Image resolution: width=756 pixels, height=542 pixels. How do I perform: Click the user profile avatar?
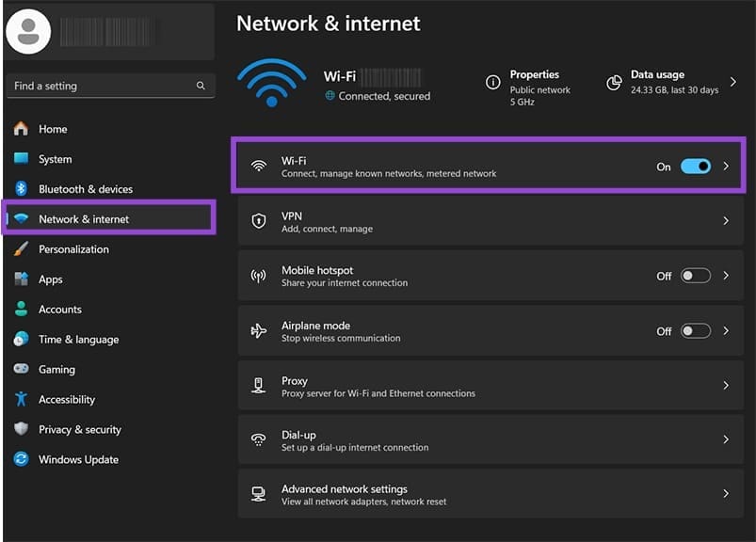(28, 31)
